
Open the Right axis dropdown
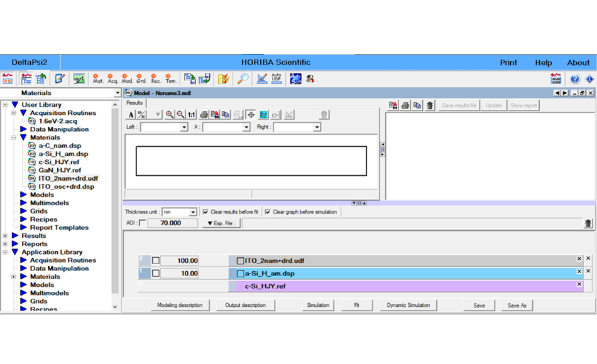(x=317, y=127)
